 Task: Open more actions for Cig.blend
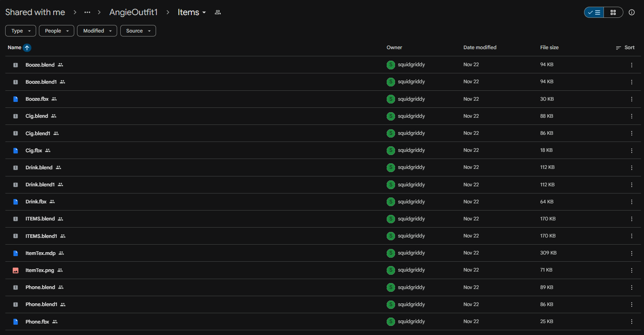632,116
